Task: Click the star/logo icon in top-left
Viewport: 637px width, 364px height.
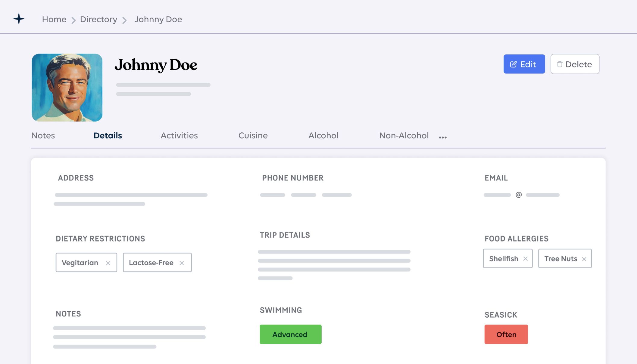Action: 18,19
